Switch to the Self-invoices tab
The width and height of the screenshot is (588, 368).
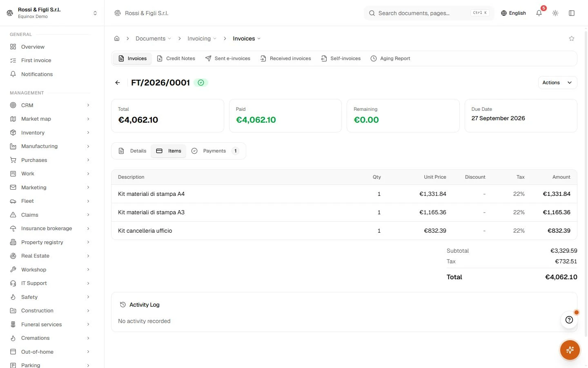pyautogui.click(x=341, y=58)
